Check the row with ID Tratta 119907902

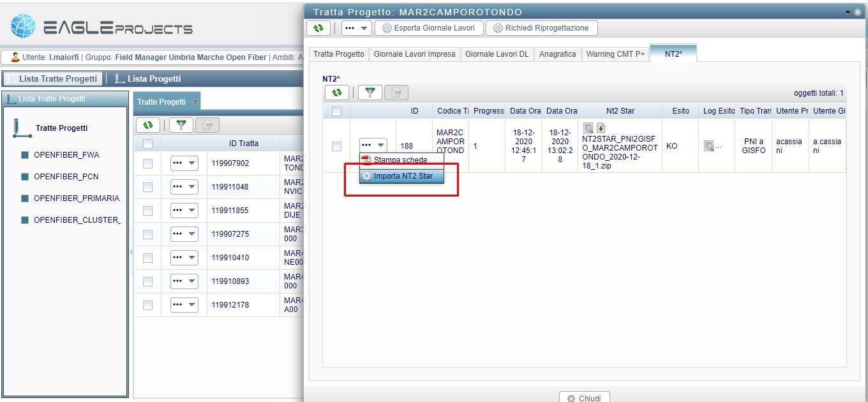147,163
